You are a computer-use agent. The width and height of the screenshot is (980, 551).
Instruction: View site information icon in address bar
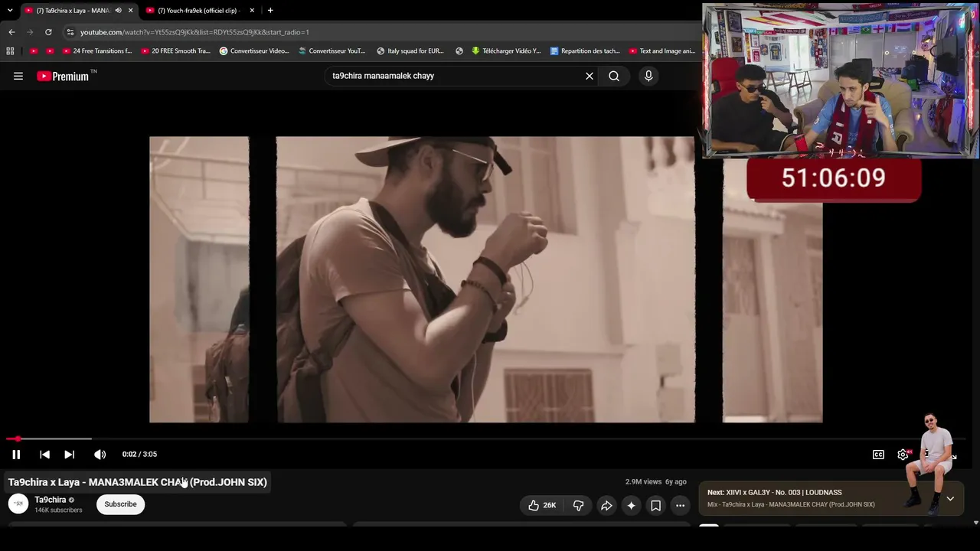[x=70, y=32]
